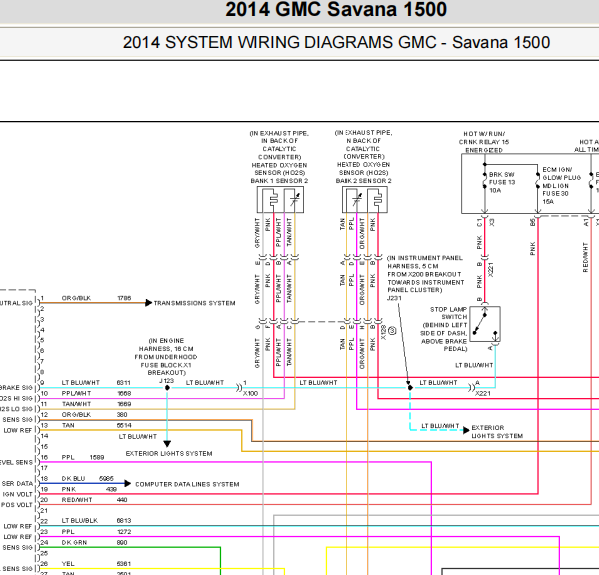Click the "LT BLU/BLK" wire color label
599x575 pixels.
[80, 520]
